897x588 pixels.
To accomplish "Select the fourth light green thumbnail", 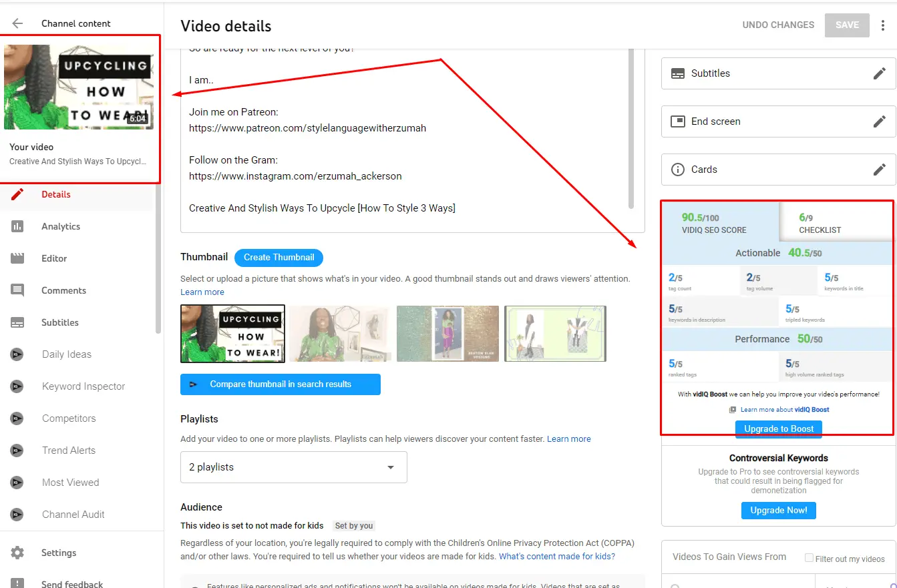I will pos(555,334).
